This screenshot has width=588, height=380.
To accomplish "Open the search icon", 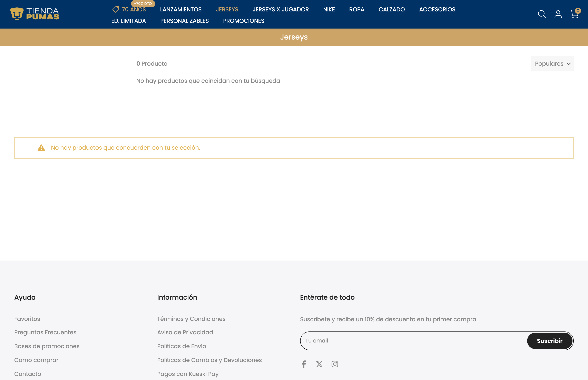I will click(542, 14).
